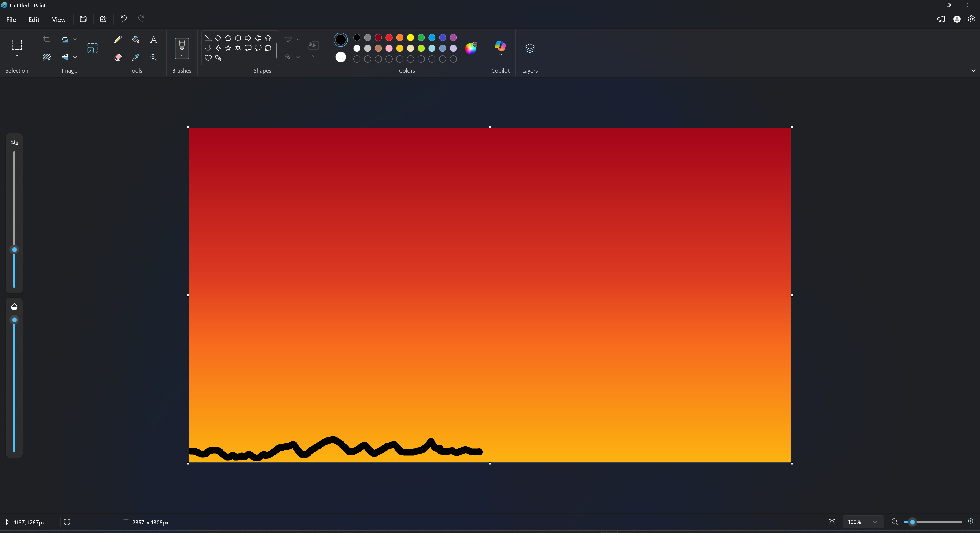The height and width of the screenshot is (533, 980).
Task: Select the five-point star shape
Action: tap(228, 48)
